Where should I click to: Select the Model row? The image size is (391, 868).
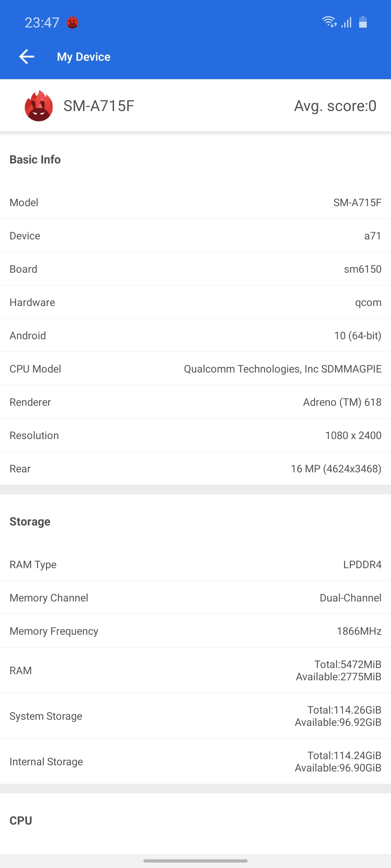[x=195, y=203]
